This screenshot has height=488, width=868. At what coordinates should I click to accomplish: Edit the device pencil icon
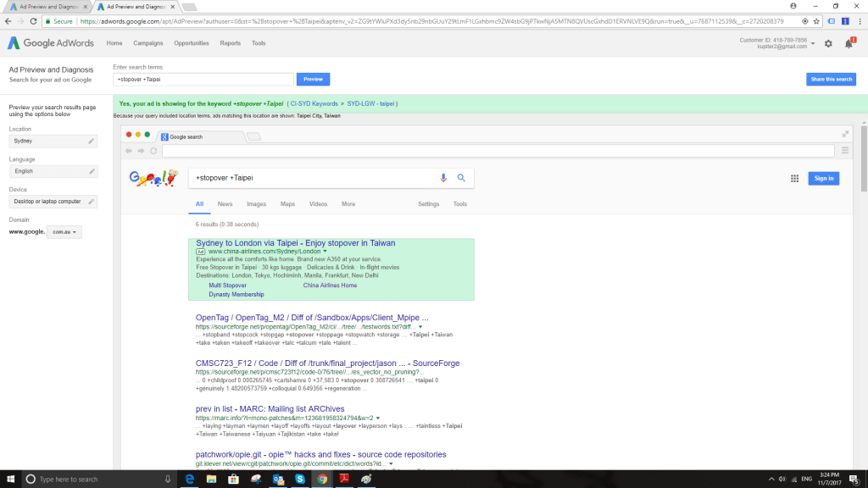tap(92, 202)
